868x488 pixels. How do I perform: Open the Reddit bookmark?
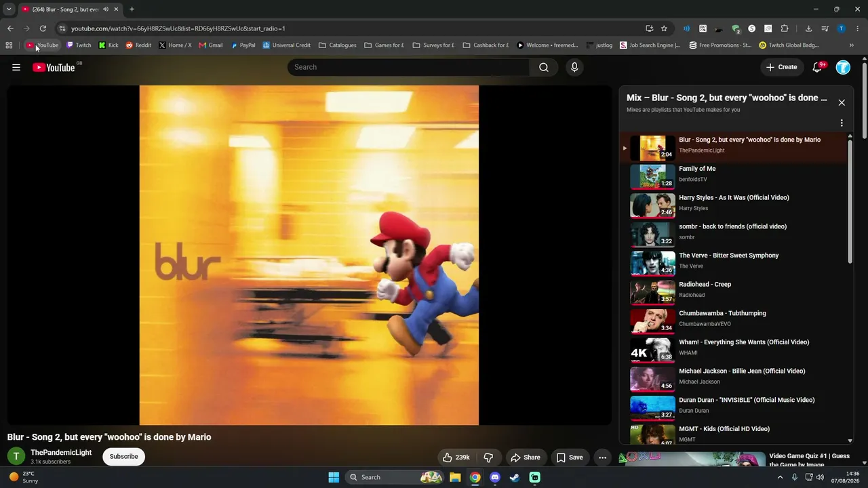point(138,45)
